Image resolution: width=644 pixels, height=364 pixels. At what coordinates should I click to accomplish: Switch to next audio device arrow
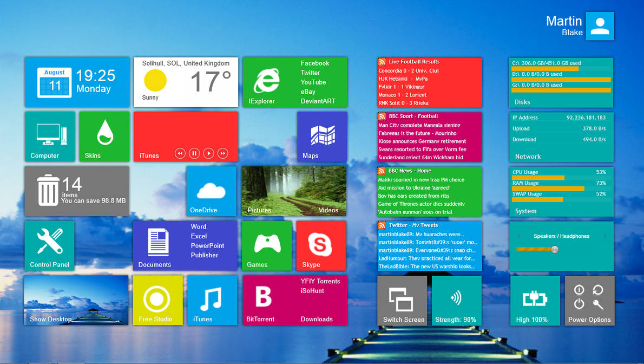coord(604,236)
